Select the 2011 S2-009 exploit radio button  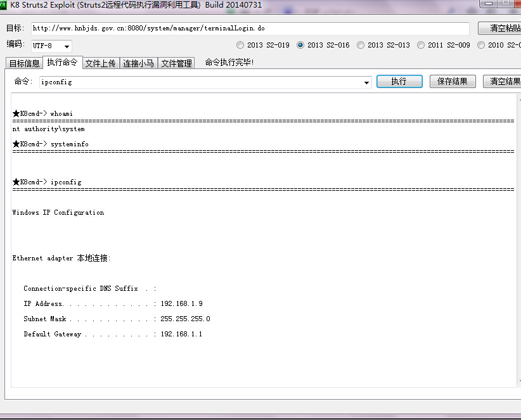(x=421, y=45)
